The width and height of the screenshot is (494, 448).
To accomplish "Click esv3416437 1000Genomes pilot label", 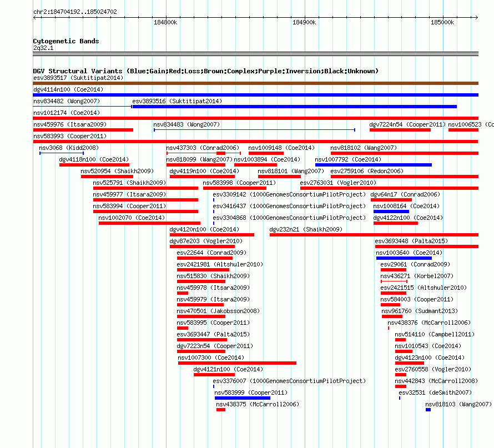I will point(289,206).
